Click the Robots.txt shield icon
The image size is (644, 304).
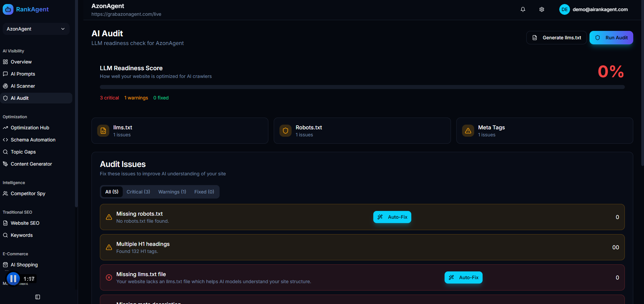point(286,131)
